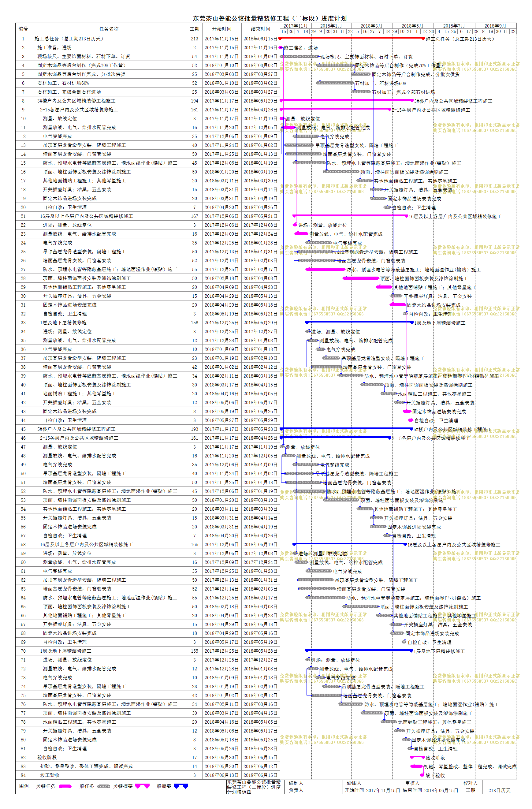The width and height of the screenshot is (532, 809).
Task: Select task name 石材加工、石材进场60% in row 6
Action: (63, 83)
